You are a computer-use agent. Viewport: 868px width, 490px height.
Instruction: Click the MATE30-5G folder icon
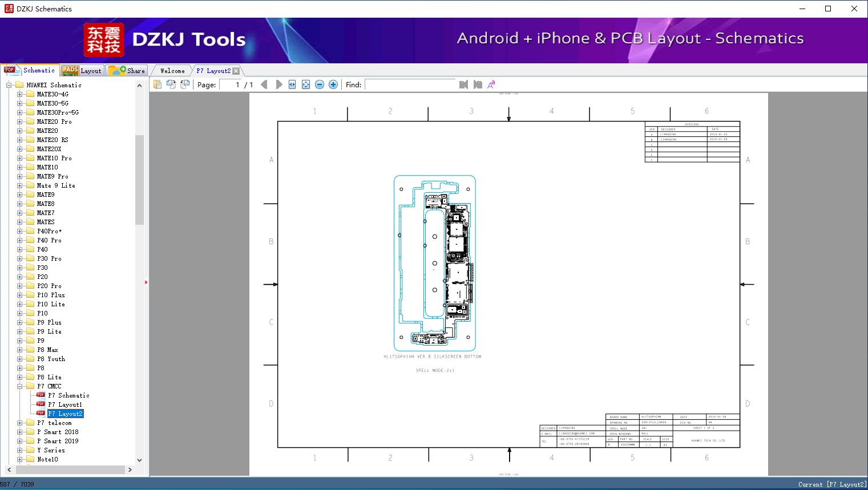click(30, 103)
